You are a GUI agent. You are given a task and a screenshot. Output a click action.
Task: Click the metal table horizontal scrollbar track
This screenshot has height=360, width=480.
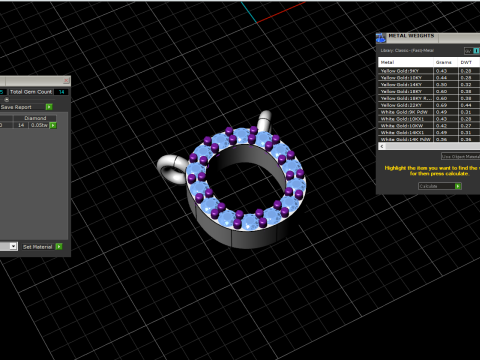433,146
